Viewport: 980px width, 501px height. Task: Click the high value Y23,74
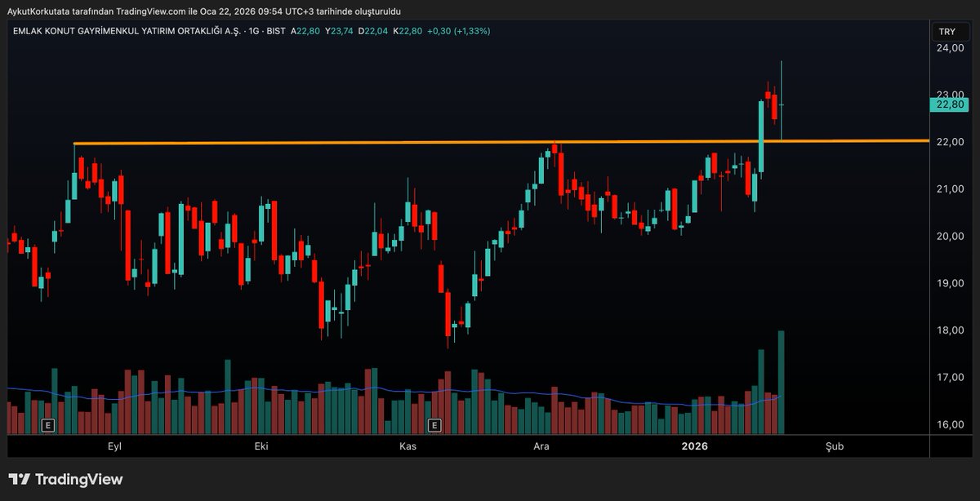click(338, 31)
